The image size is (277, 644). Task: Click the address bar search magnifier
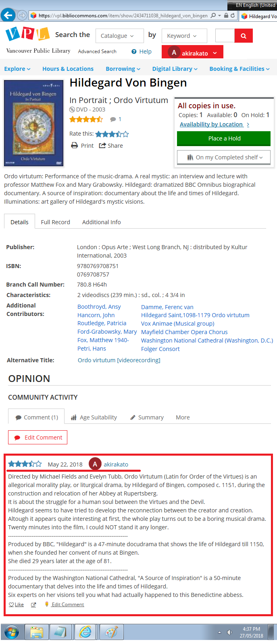pyautogui.click(x=213, y=15)
